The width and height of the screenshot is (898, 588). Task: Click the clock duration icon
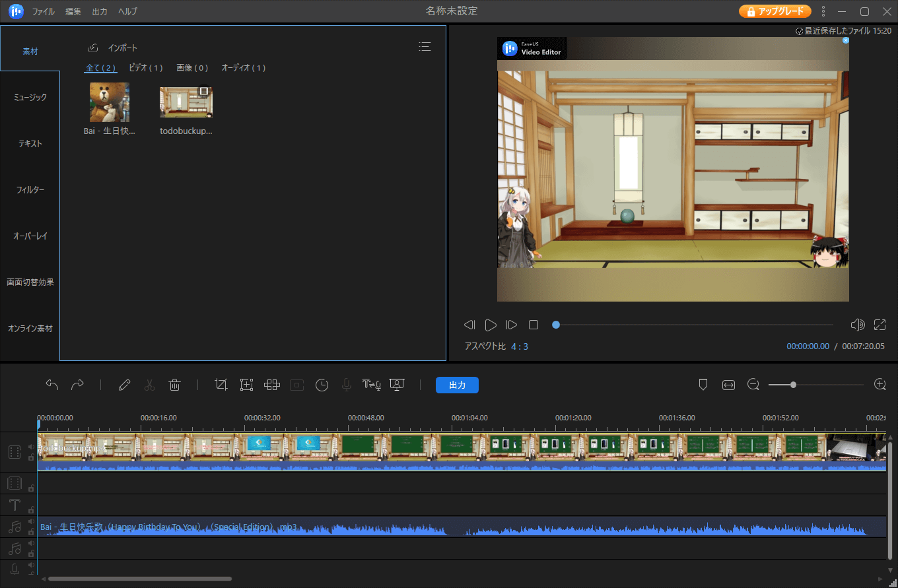(322, 385)
